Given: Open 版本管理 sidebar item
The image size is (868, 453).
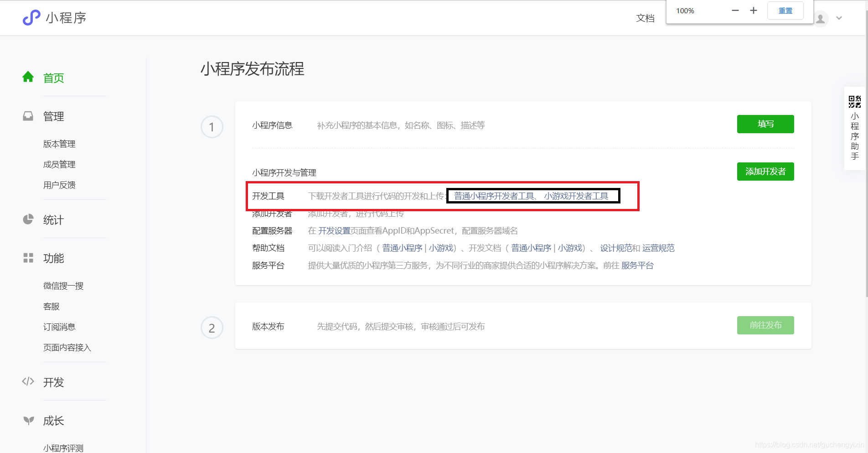Looking at the screenshot, I should (x=59, y=144).
